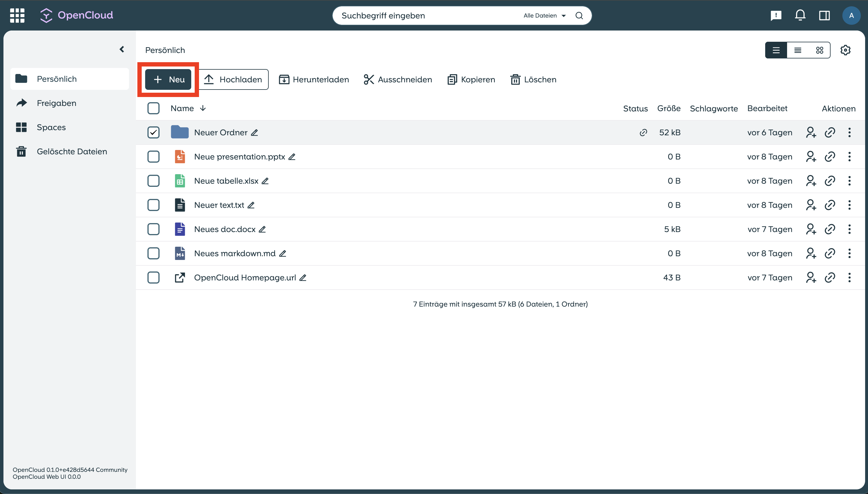Create link for Neuer Ordner
This screenshot has height=494, width=868.
click(830, 132)
